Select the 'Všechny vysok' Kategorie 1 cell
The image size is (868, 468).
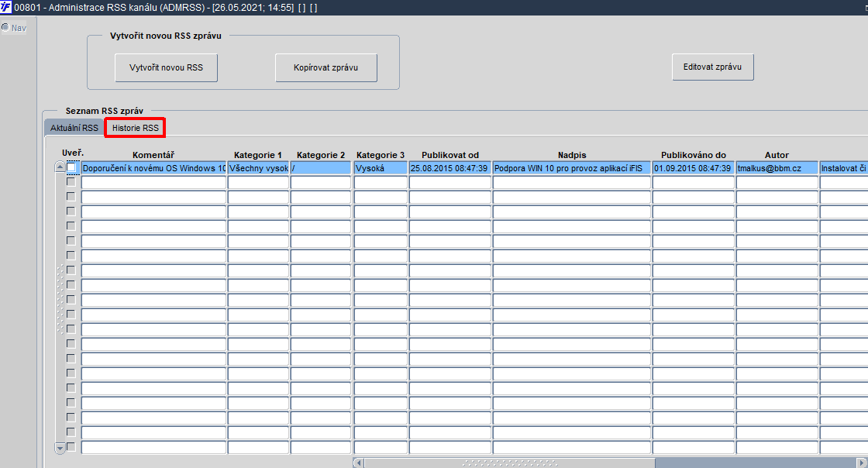(x=259, y=168)
